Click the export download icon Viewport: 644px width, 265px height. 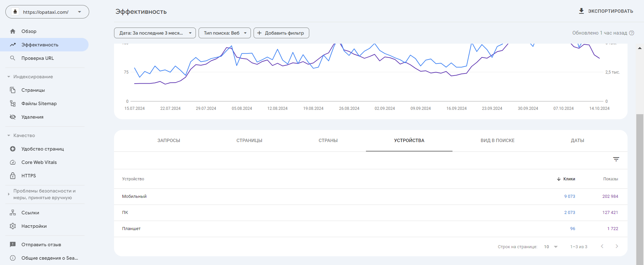[581, 11]
